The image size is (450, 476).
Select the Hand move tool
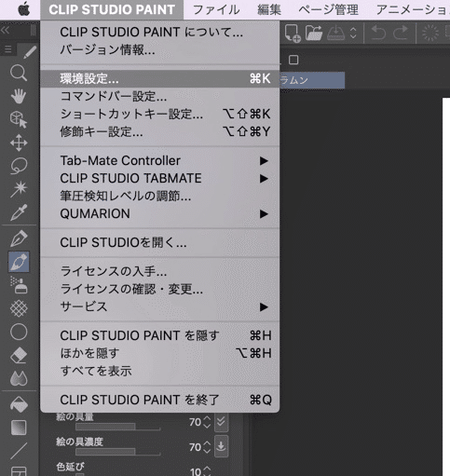tap(19, 96)
